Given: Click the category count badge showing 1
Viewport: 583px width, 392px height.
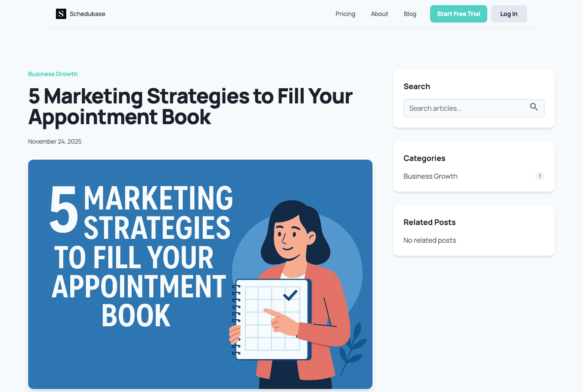Looking at the screenshot, I should (540, 176).
